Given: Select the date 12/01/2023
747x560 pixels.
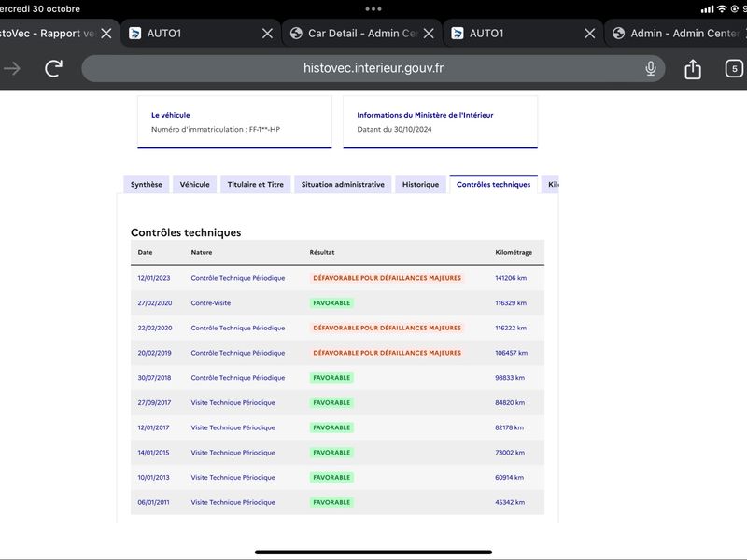Looking at the screenshot, I should pyautogui.click(x=154, y=278).
